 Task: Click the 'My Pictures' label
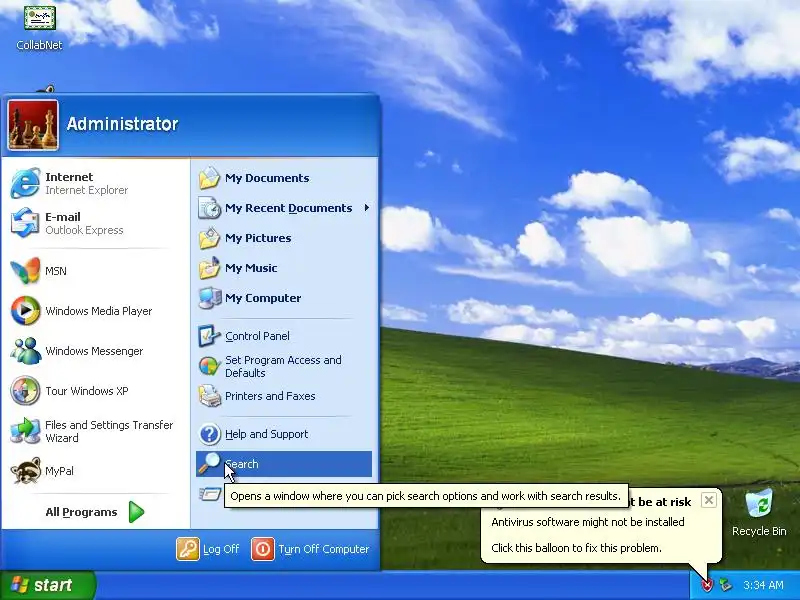(x=258, y=238)
